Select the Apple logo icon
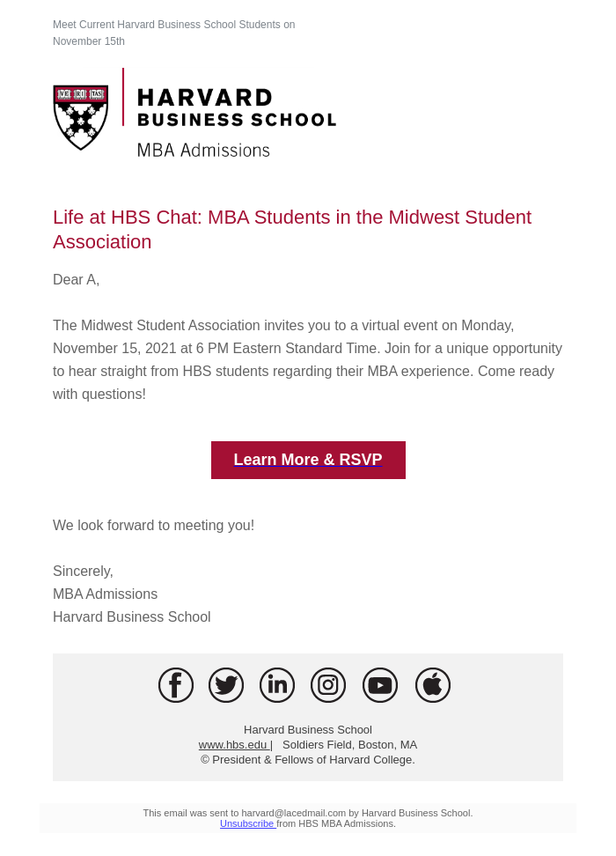This screenshot has width=616, height=856. click(x=433, y=685)
